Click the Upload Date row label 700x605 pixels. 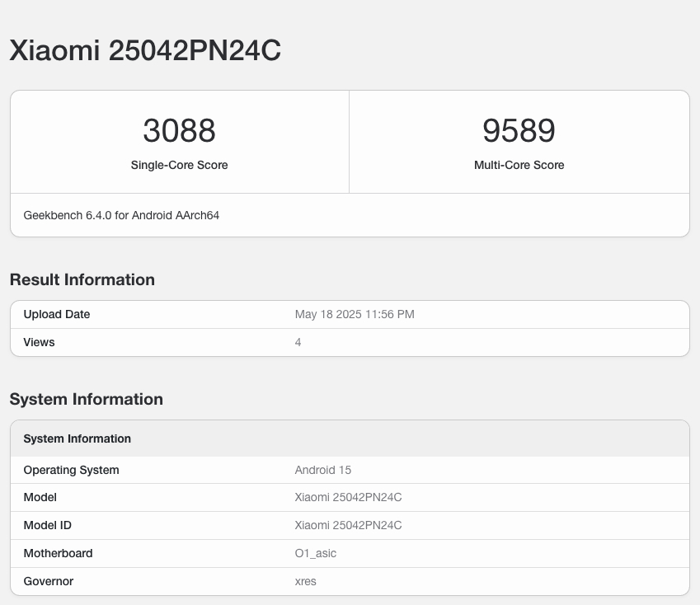pos(57,314)
